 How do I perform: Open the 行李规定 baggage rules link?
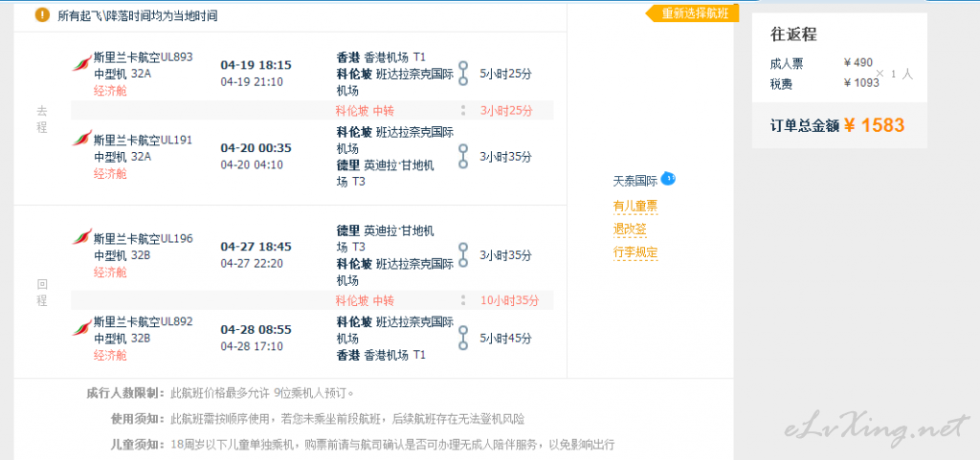[635, 252]
